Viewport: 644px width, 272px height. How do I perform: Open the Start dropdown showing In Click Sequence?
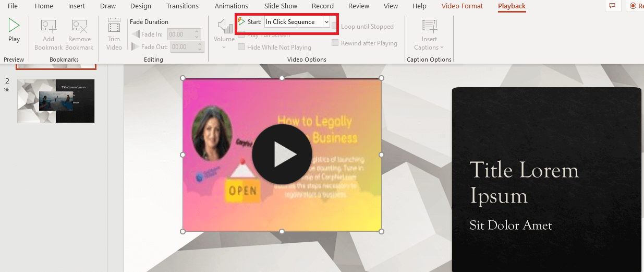[326, 22]
